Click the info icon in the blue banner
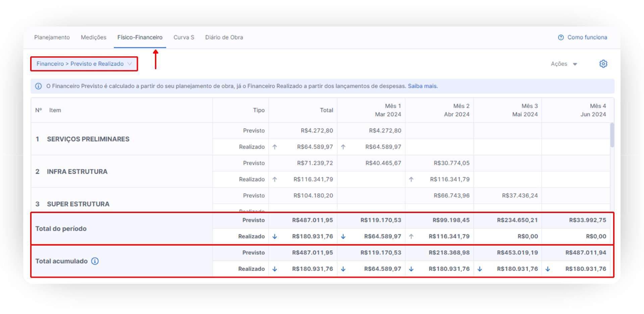This screenshot has height=314, width=644. tap(39, 86)
